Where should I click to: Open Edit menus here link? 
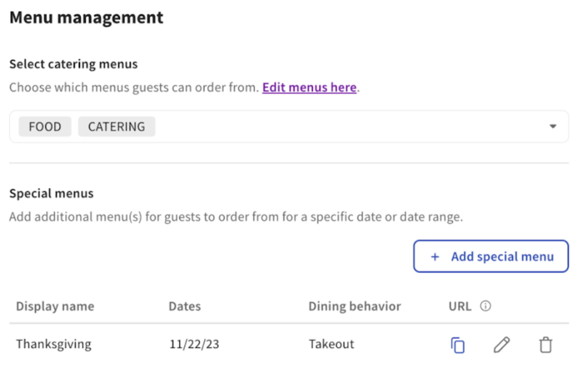pyautogui.click(x=309, y=87)
